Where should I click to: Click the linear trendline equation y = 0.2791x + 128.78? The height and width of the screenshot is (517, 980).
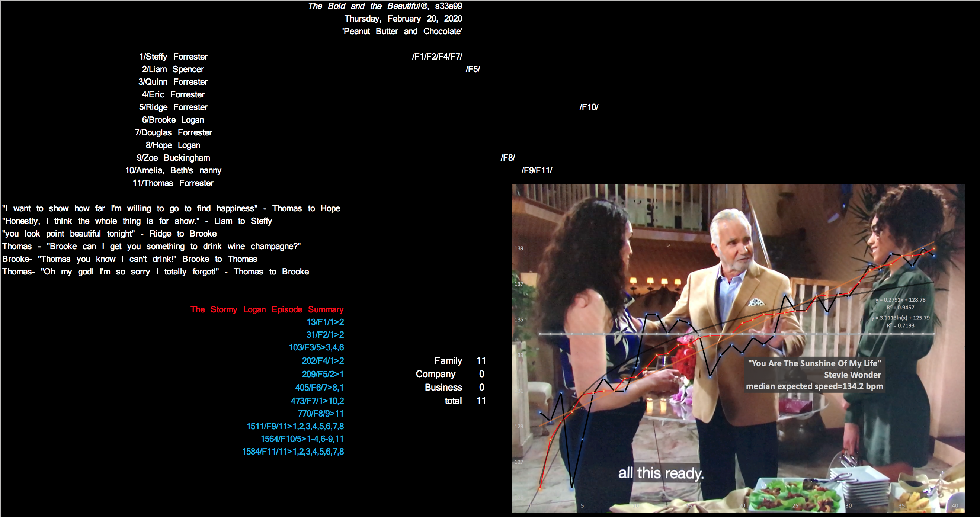click(900, 300)
